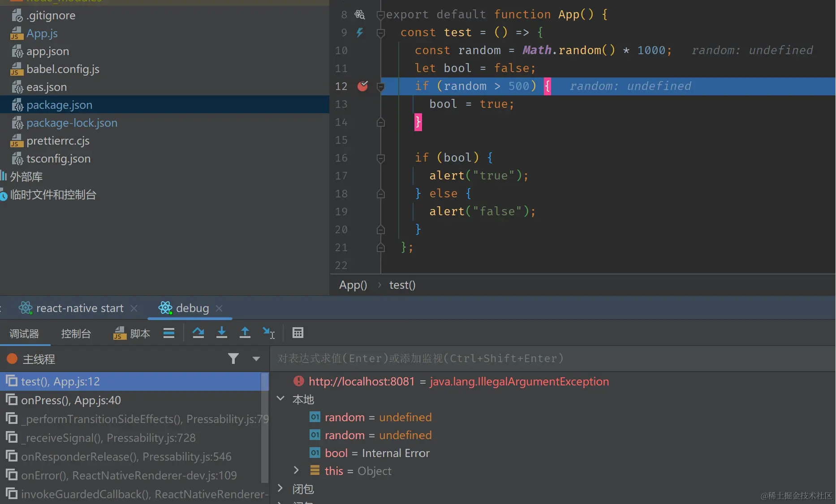Select the first 'random = undefined' variable
Image resolution: width=836 pixels, height=504 pixels.
click(x=371, y=417)
